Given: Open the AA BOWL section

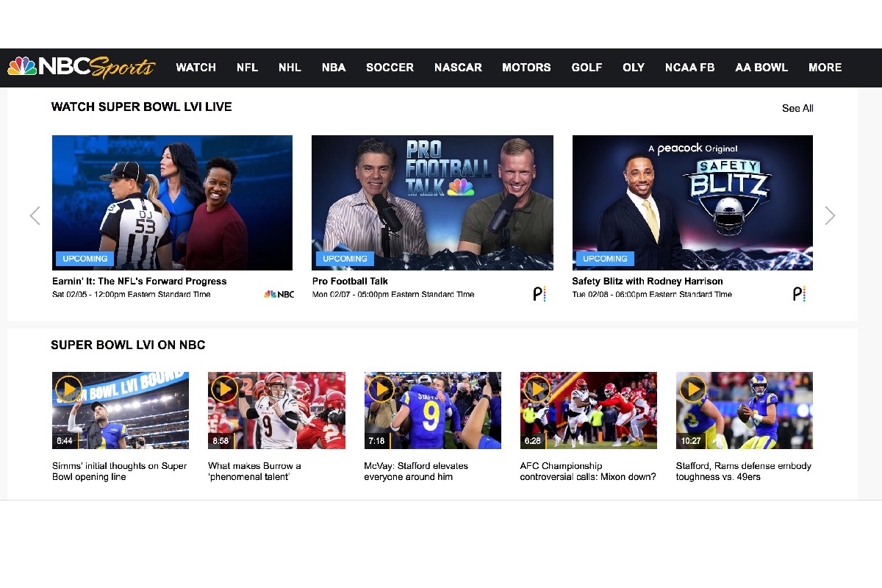Looking at the screenshot, I should coord(761,67).
